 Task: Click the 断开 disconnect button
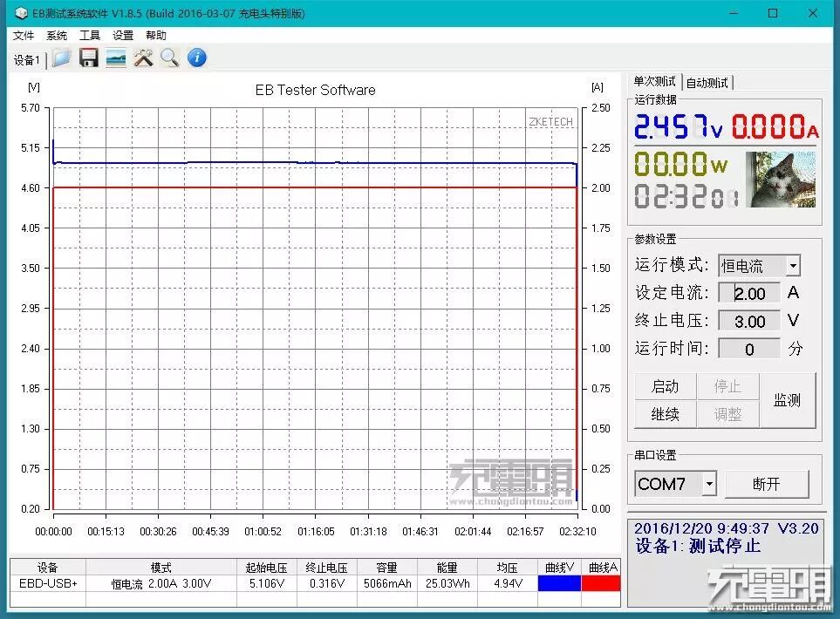[x=767, y=484]
